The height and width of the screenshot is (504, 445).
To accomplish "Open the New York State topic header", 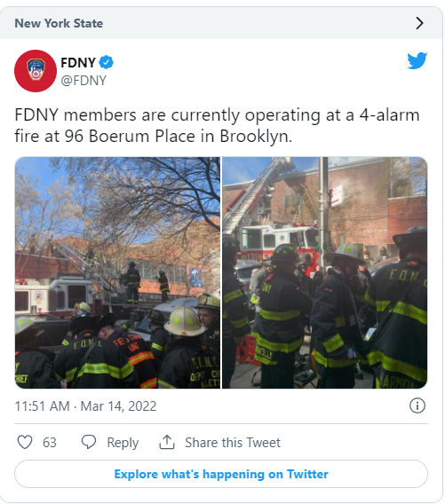I will 221,23.
